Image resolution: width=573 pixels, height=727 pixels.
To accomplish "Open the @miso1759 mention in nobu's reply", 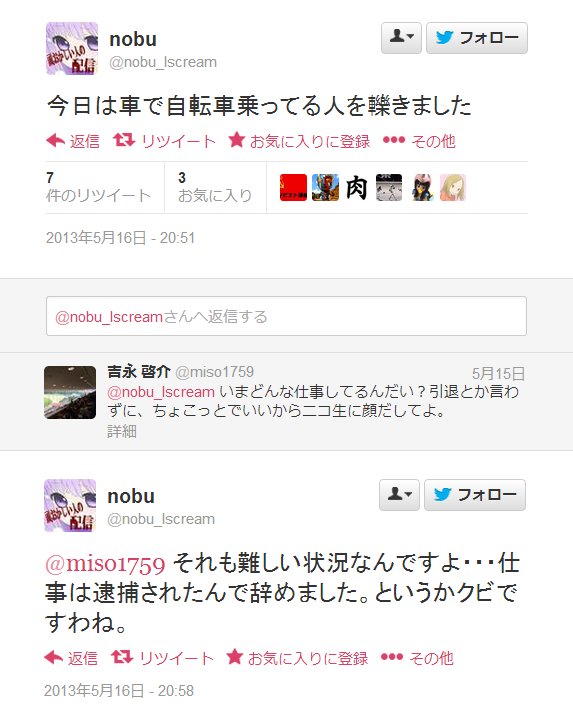I will pyautogui.click(x=105, y=564).
